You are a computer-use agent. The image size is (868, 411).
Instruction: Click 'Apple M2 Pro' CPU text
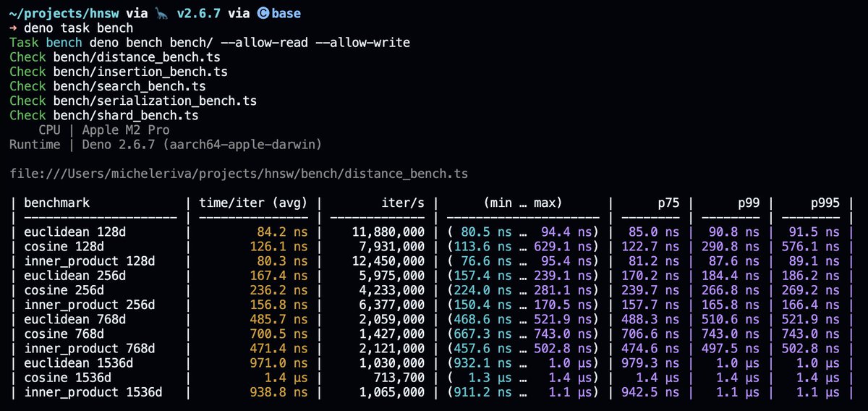click(126, 130)
